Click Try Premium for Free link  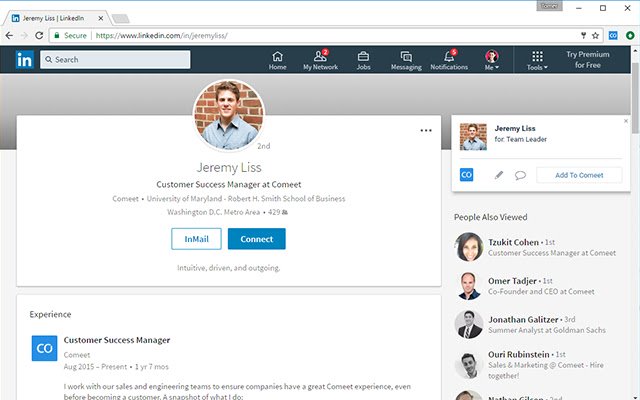(x=587, y=59)
